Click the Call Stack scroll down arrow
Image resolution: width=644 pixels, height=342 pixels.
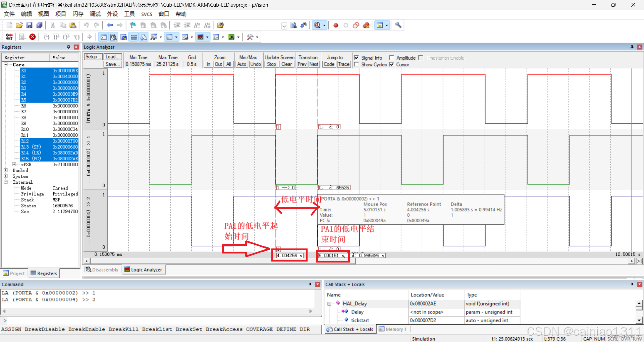[x=639, y=320]
